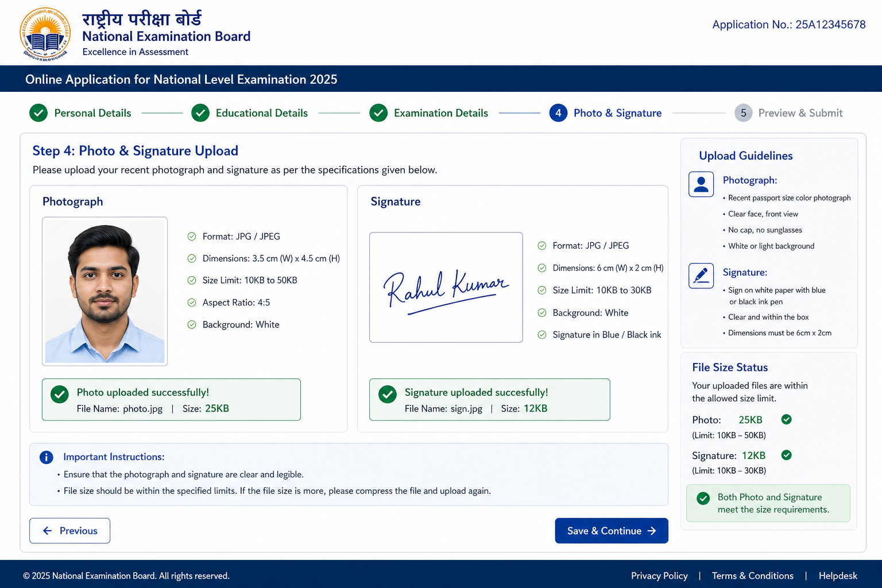The image size is (882, 588).
Task: Click check icon in size requirements confirmation box
Action: click(x=703, y=498)
